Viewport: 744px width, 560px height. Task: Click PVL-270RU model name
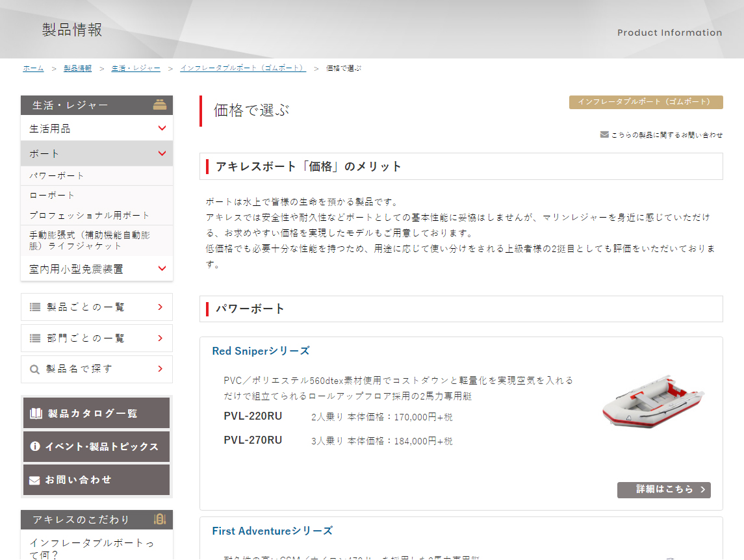253,440
